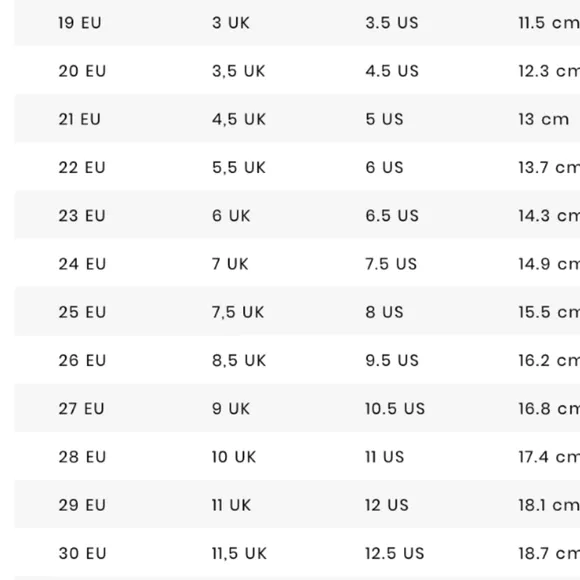Select the 12 US size cell
The height and width of the screenshot is (580, 580).
click(387, 505)
